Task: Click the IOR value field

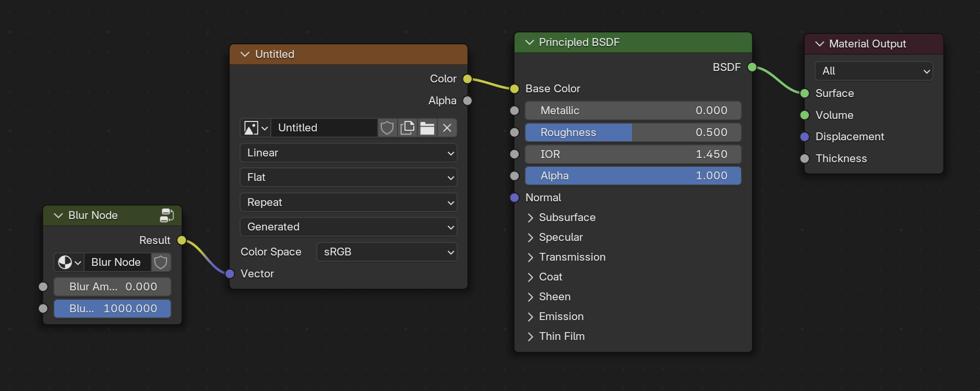Action: pyautogui.click(x=633, y=154)
